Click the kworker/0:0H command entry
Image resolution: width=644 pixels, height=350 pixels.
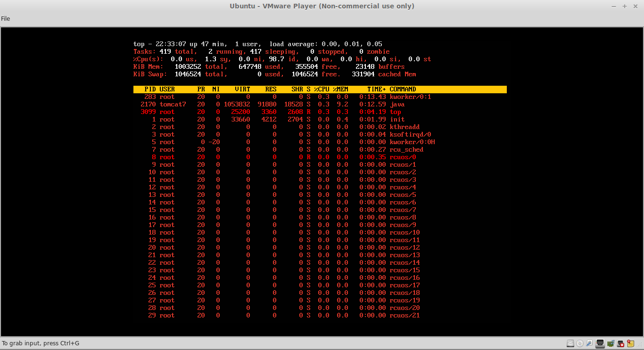(x=412, y=142)
